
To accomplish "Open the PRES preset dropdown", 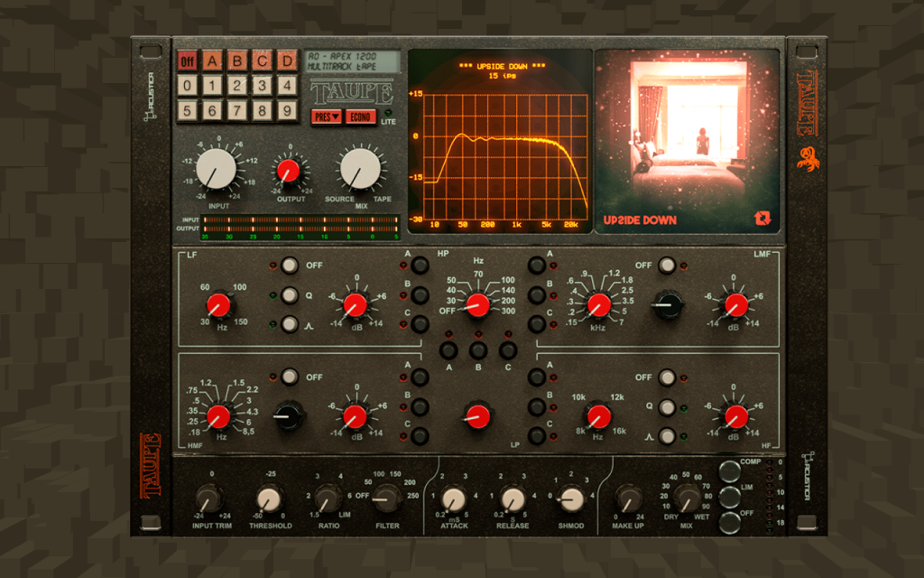I will pos(327,117).
